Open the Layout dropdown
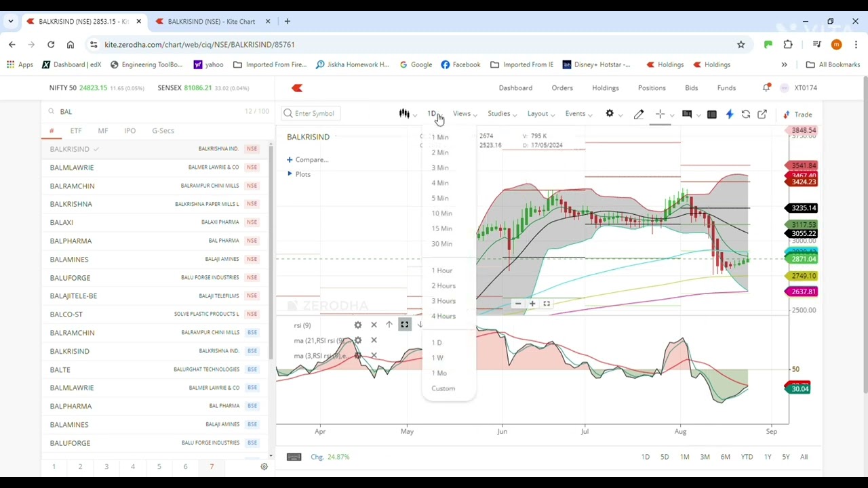The width and height of the screenshot is (868, 488). (x=541, y=114)
